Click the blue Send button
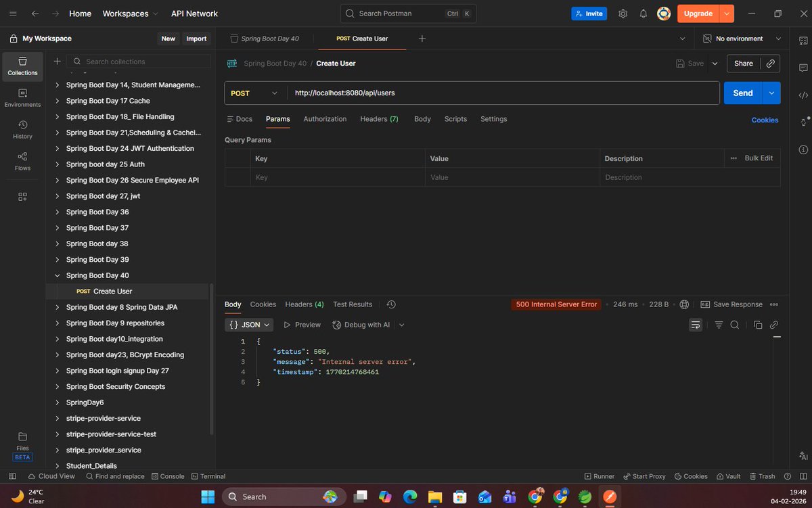 pyautogui.click(x=743, y=93)
